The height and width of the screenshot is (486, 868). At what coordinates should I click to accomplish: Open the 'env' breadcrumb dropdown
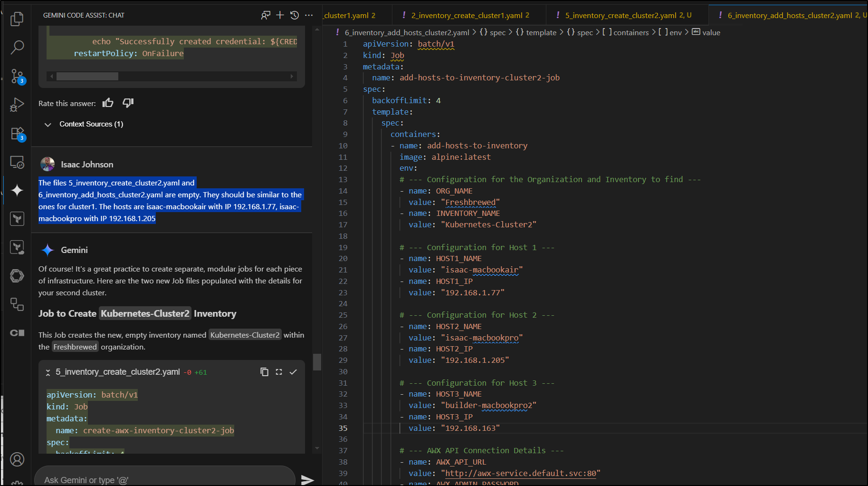[x=670, y=32]
